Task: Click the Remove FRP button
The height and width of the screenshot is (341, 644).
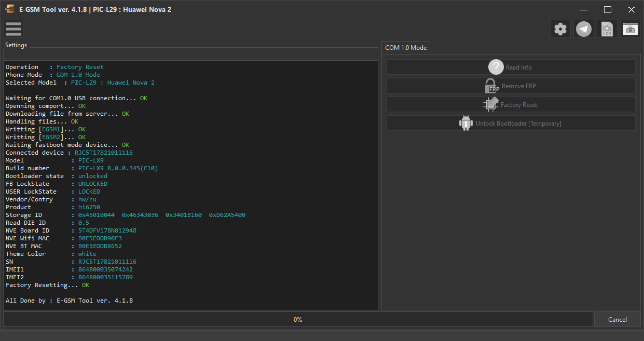Action: (511, 86)
